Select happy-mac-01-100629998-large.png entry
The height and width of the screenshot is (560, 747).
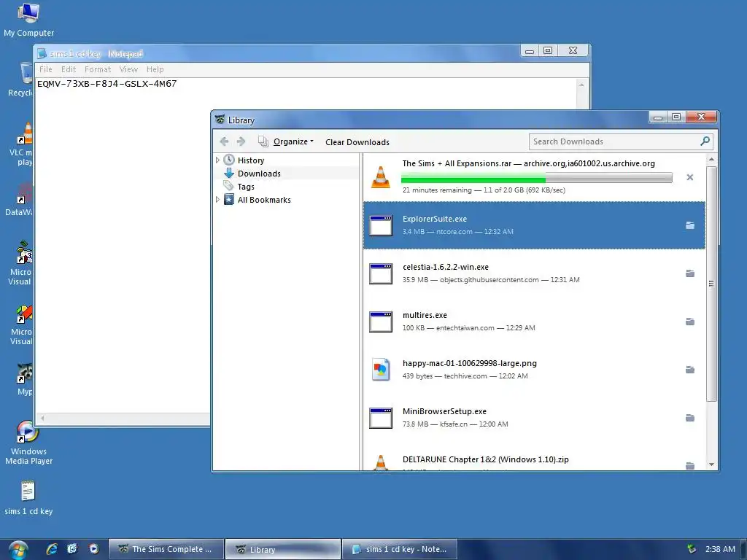[534, 370]
